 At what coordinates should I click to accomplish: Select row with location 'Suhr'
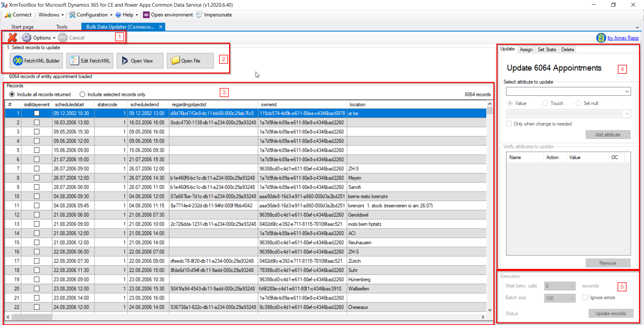click(246, 270)
